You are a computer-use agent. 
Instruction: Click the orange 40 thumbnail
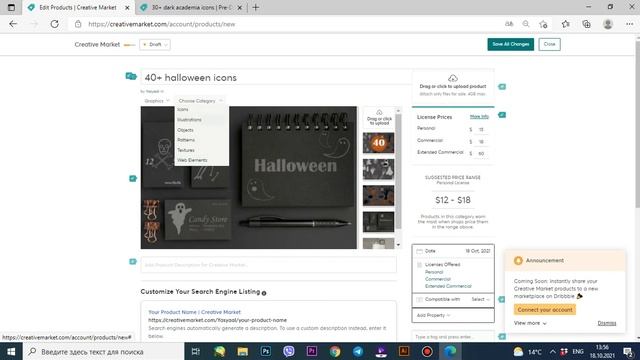click(378, 143)
